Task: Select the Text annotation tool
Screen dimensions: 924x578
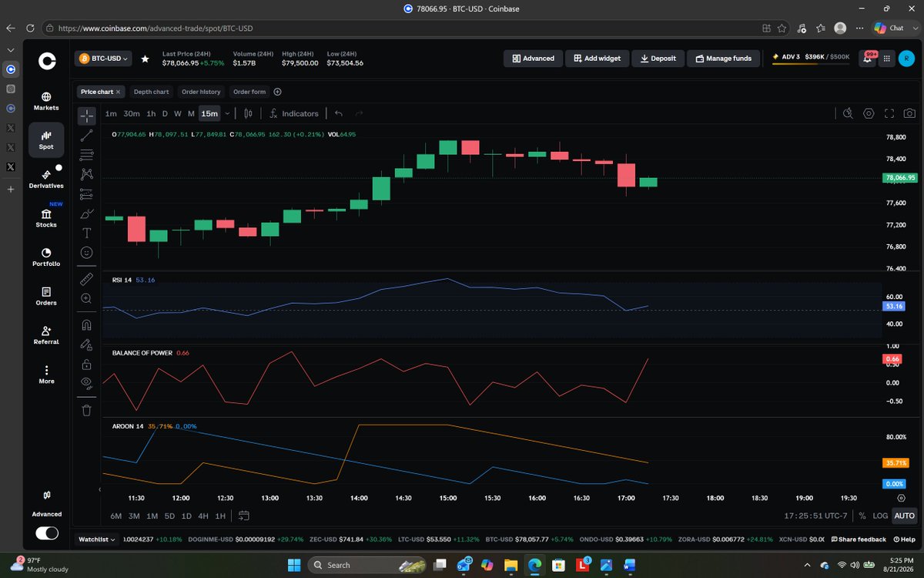Action: coord(87,233)
